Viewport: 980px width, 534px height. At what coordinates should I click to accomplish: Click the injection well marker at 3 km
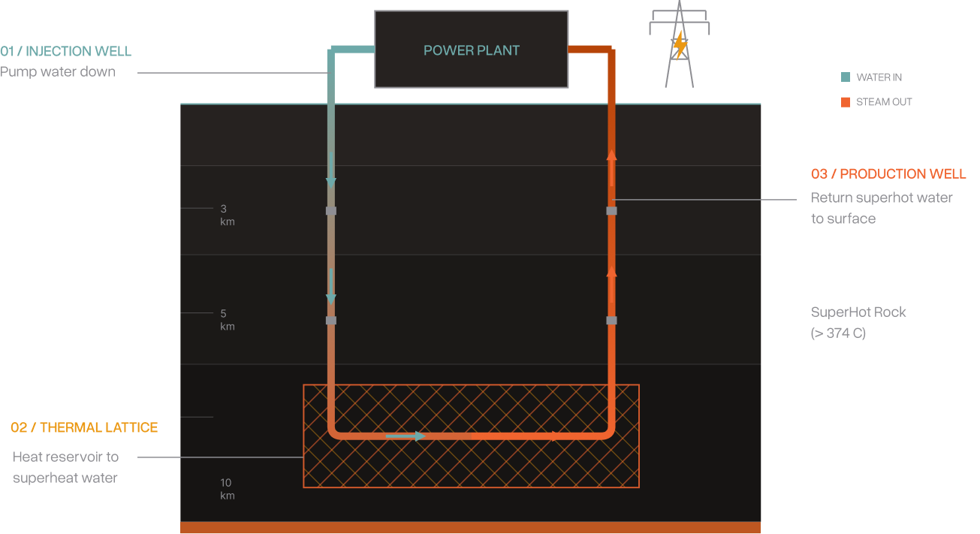point(331,211)
